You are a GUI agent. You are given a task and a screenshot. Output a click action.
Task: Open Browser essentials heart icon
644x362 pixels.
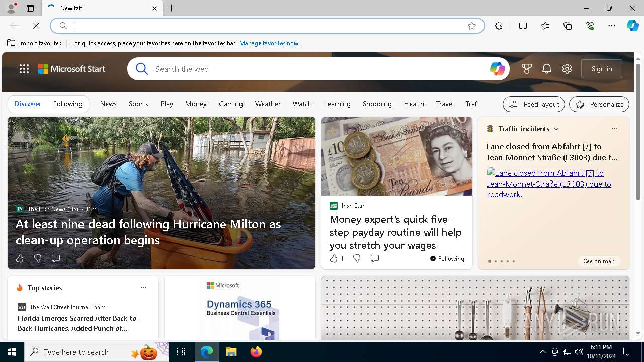pos(590,26)
